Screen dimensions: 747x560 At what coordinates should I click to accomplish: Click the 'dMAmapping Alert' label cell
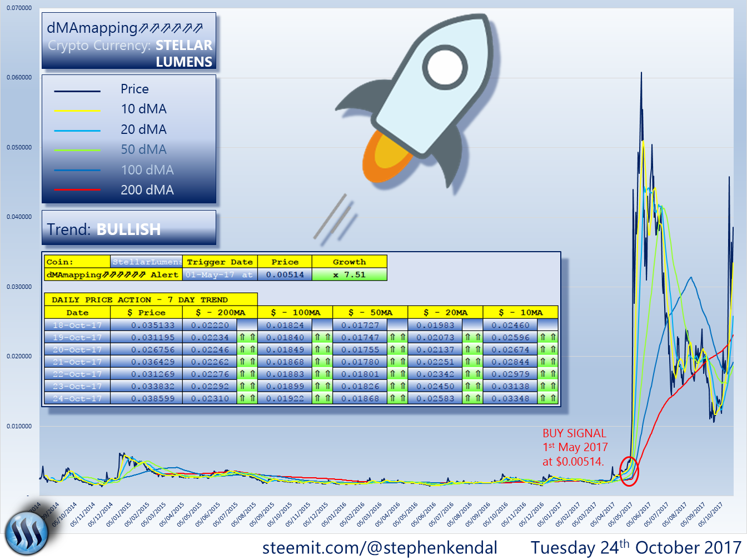(113, 274)
